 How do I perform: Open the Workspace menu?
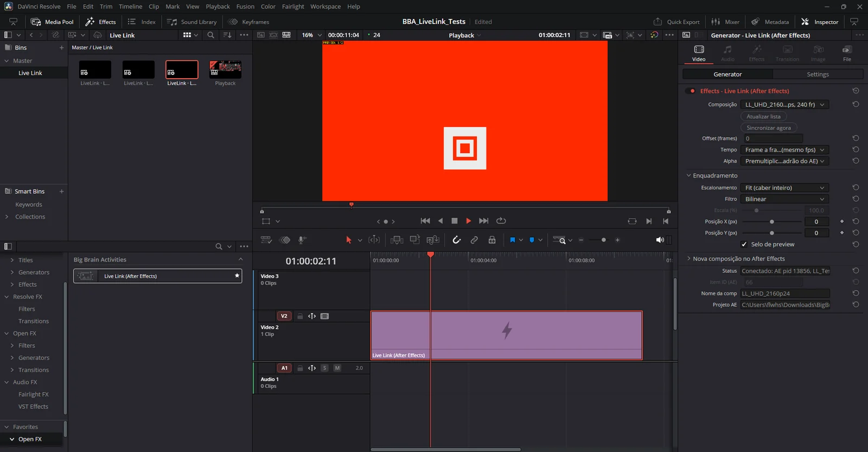click(325, 7)
